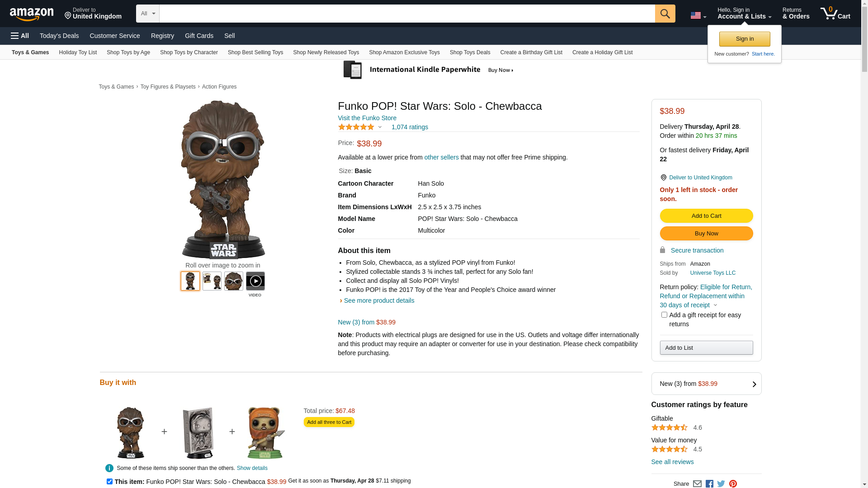Image resolution: width=868 pixels, height=488 pixels.
Task: Select the Chewbacca face close-up thumbnail
Action: click(x=233, y=281)
